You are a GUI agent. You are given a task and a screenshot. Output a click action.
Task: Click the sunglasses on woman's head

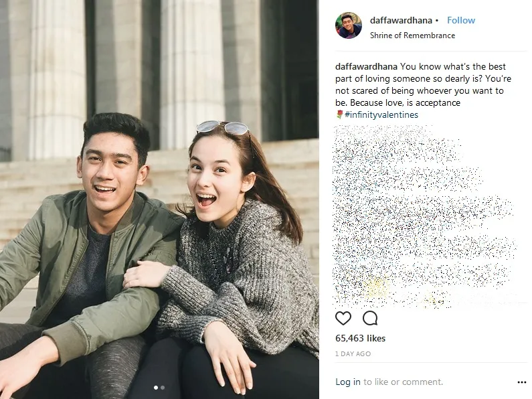[223, 128]
